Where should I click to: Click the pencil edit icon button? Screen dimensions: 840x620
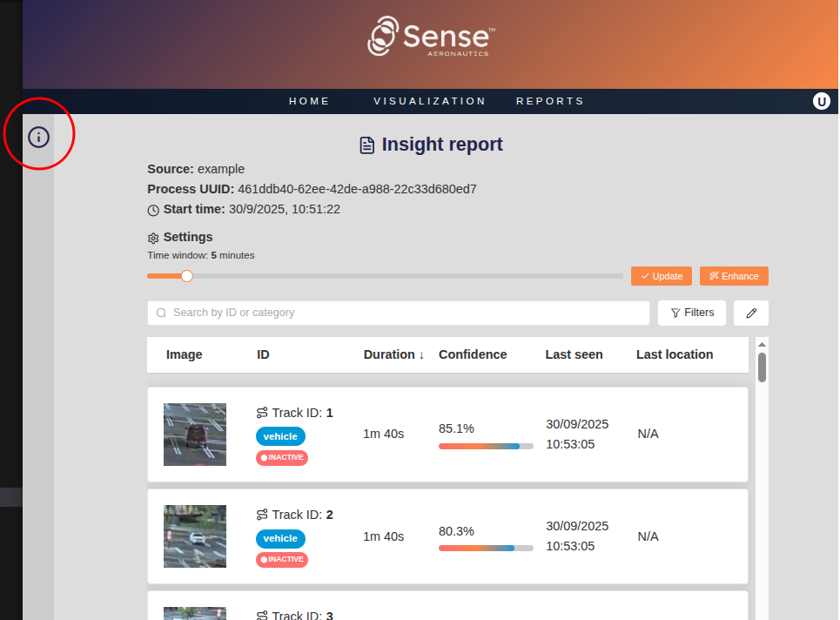coord(750,313)
